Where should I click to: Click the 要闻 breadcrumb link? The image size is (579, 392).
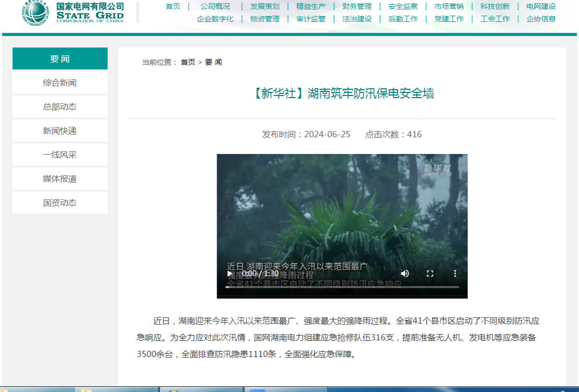click(214, 62)
